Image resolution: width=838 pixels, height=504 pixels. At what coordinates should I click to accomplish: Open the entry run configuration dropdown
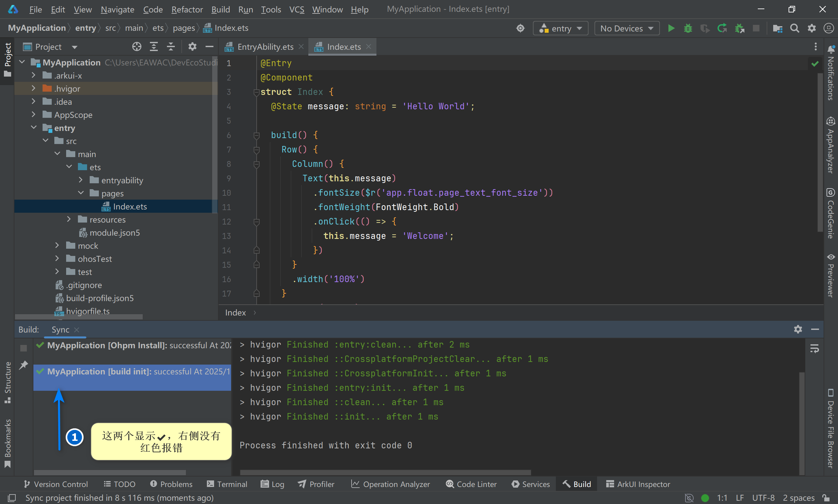(x=560, y=28)
